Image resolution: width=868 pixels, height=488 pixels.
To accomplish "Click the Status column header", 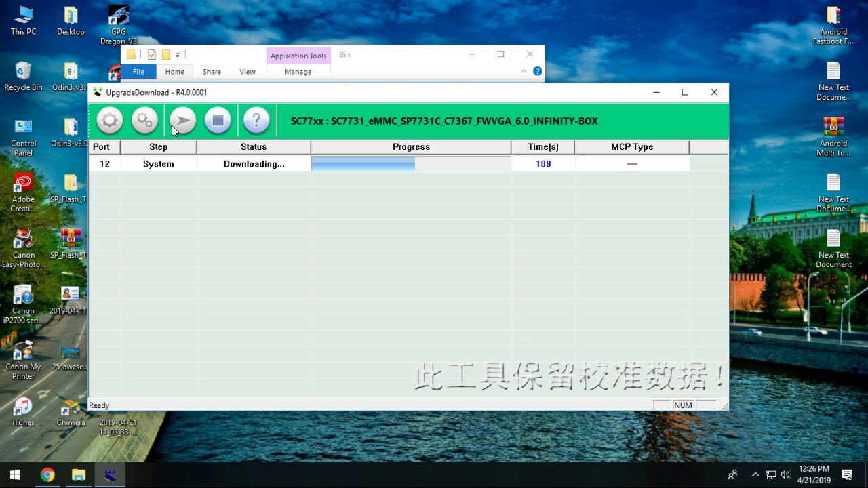I will pos(254,147).
